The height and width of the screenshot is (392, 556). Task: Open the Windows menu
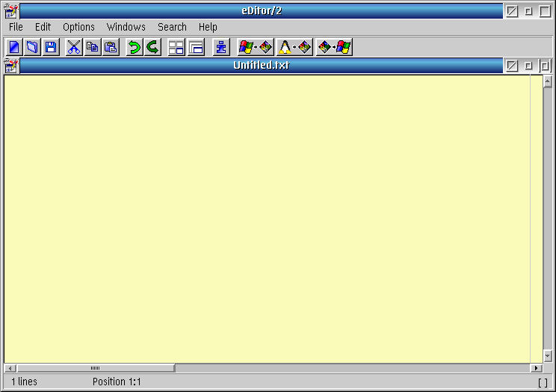click(x=126, y=27)
